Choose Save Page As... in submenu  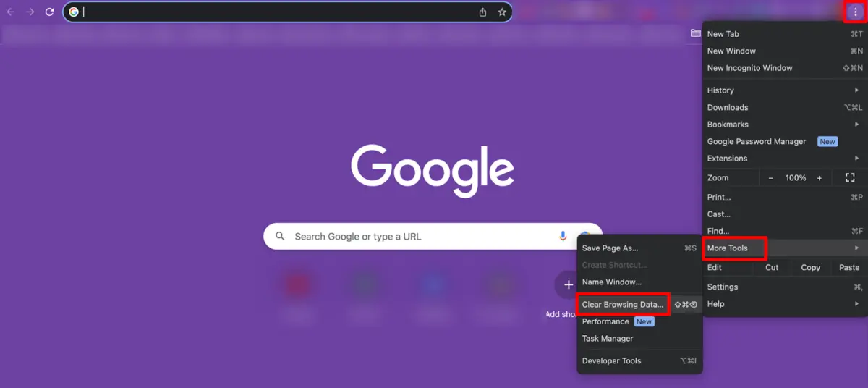tap(639, 248)
